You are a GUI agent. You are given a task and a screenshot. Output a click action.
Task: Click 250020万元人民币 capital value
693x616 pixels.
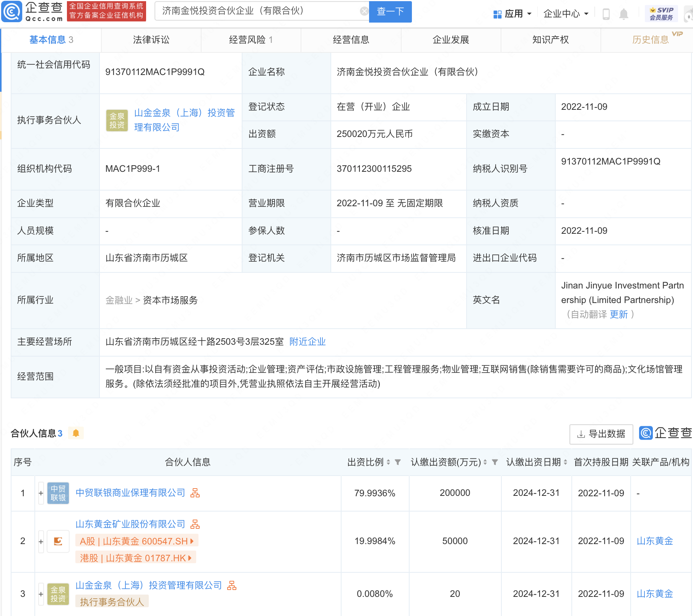[x=374, y=134]
